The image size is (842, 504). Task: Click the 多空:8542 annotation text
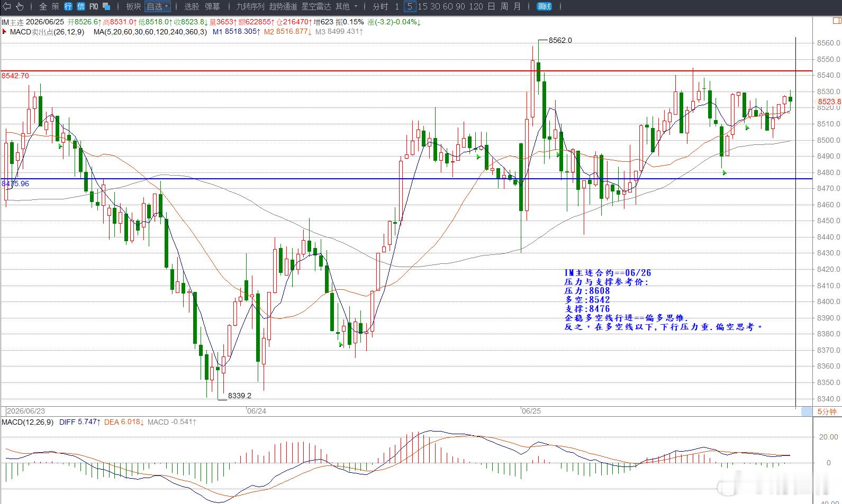coord(587,300)
